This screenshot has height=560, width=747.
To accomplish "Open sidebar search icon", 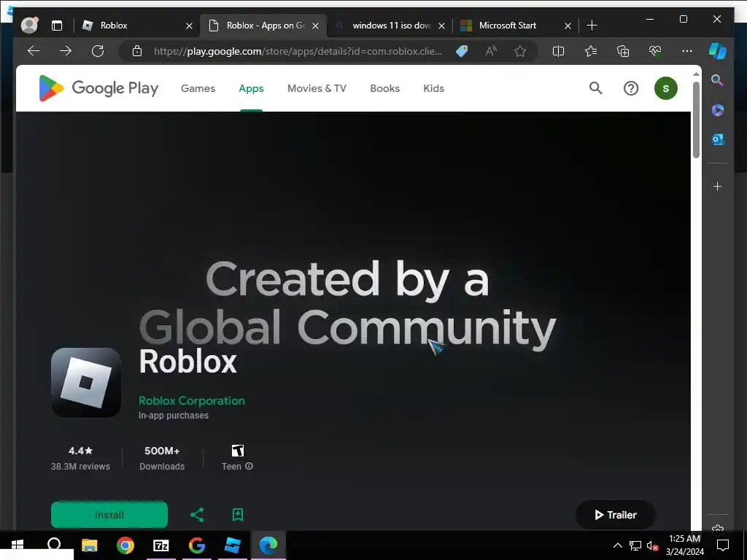I will (x=718, y=80).
